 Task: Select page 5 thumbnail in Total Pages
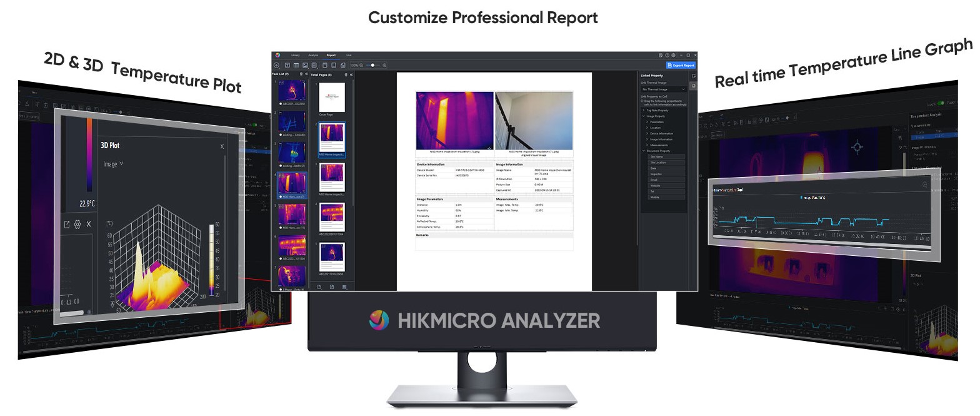click(332, 257)
